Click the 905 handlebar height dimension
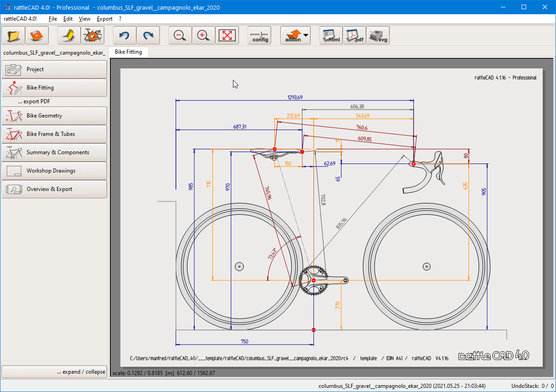The image size is (556, 392). pos(483,191)
